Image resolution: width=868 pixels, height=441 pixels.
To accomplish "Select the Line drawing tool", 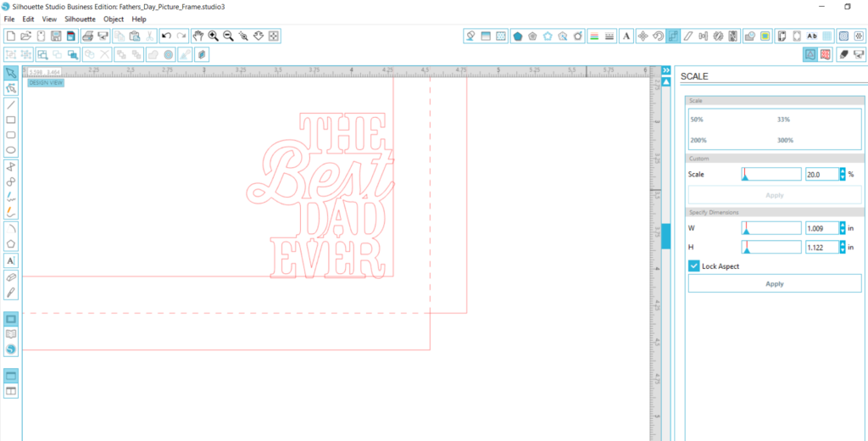I will click(11, 104).
